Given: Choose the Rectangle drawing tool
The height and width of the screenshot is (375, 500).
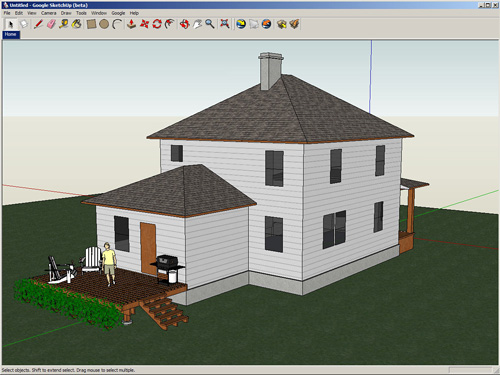Looking at the screenshot, I should coord(91,24).
